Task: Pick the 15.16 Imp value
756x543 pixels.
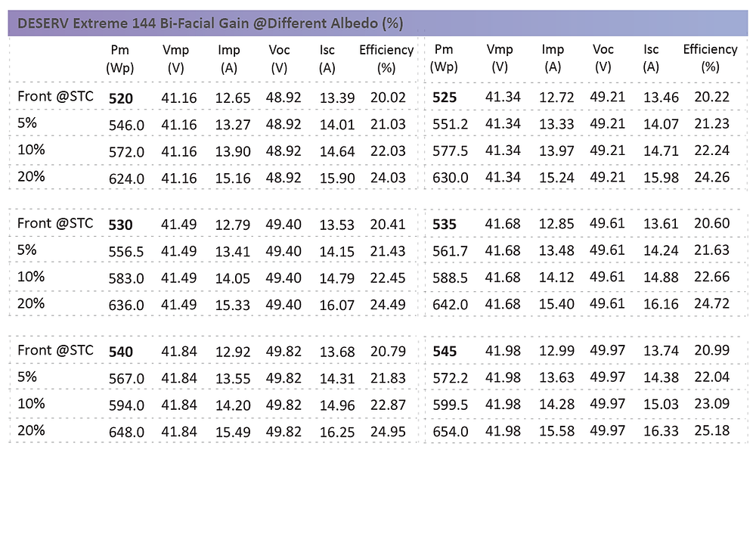Action: pyautogui.click(x=233, y=178)
